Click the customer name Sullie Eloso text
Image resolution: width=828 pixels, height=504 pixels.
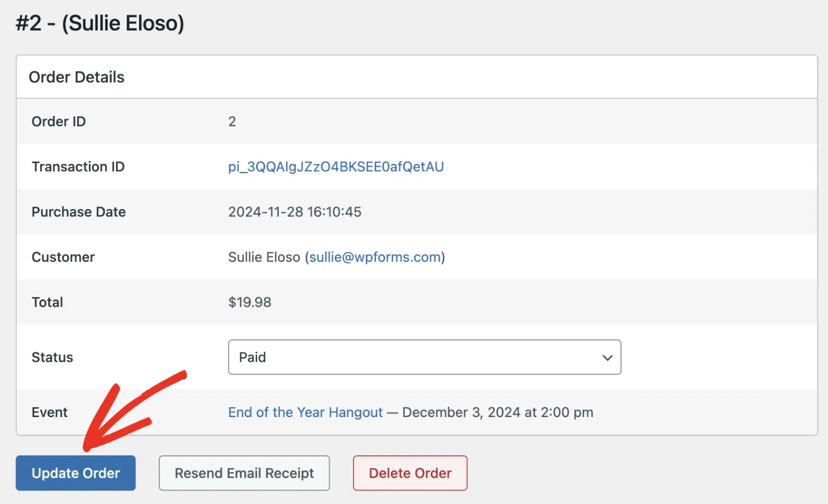(264, 257)
